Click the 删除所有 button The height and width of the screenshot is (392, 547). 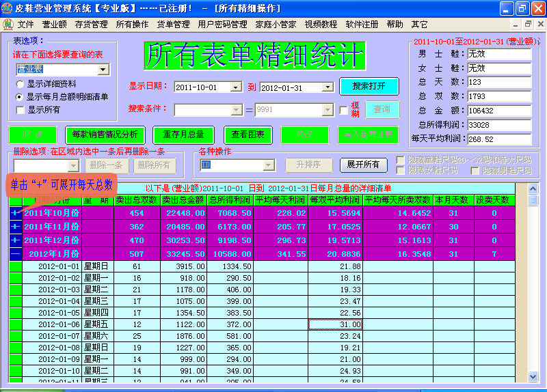click(154, 165)
